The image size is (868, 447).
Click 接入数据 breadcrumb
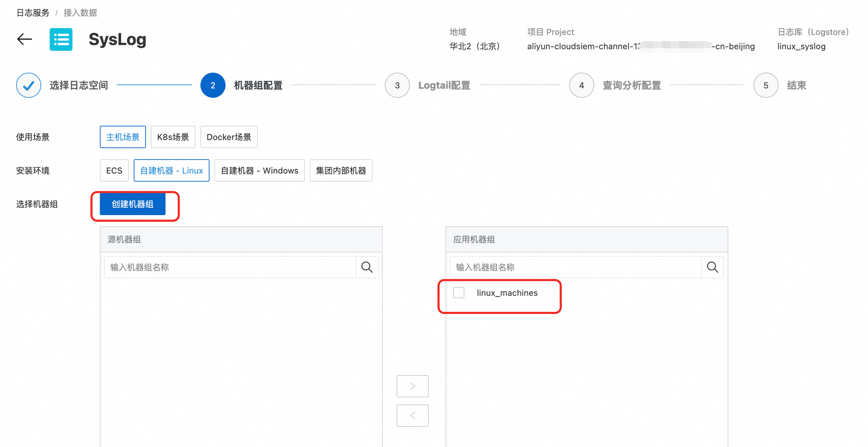[x=80, y=13]
